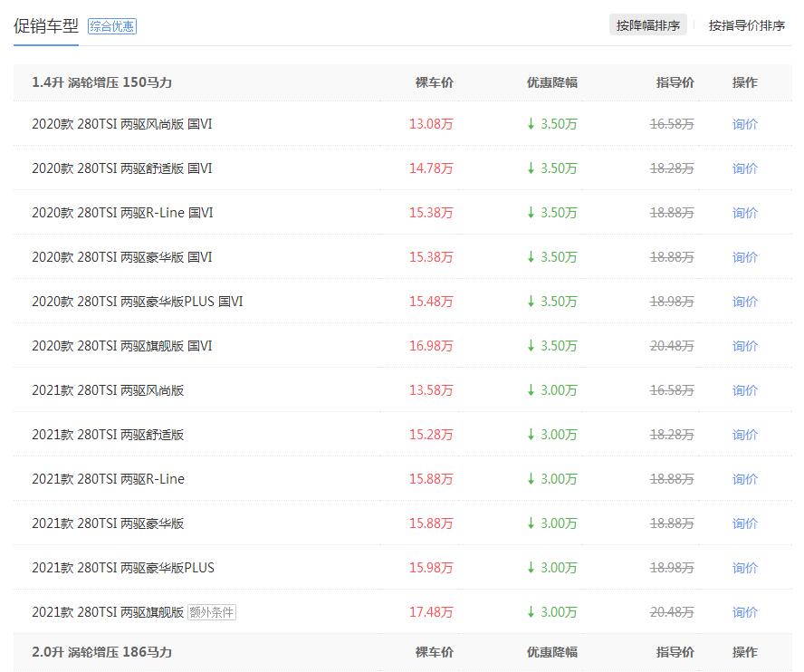Sort by 按指导价排序
Viewport: 804px width, 672px height.
(746, 25)
